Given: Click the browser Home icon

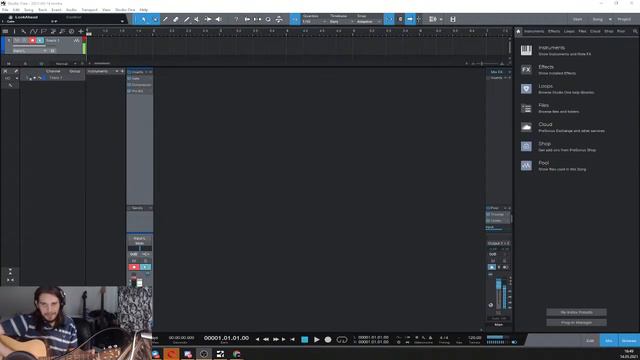Looking at the screenshot, I should [518, 31].
